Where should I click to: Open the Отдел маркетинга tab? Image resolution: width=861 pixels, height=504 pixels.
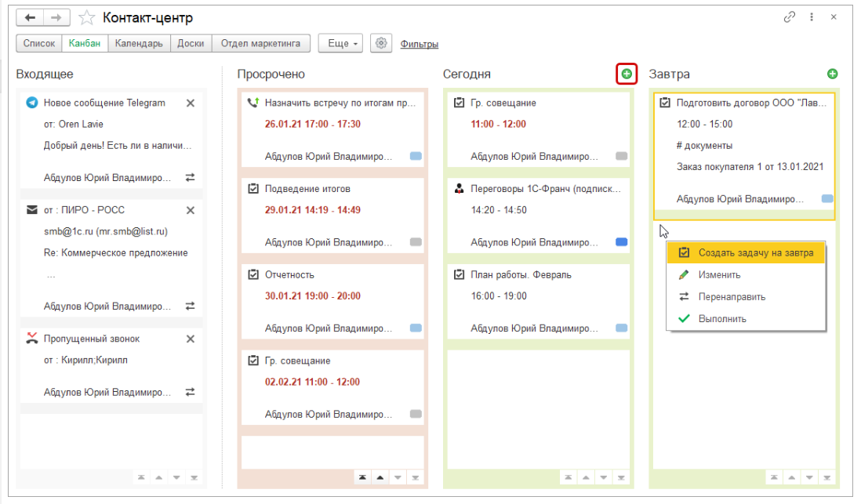pos(260,44)
